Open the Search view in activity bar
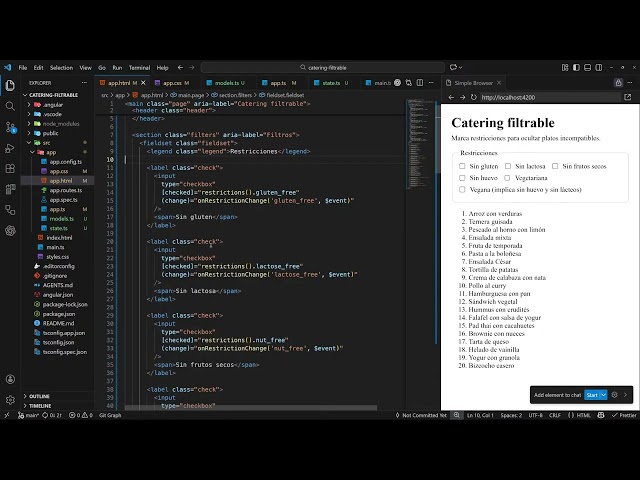 coord(10,107)
